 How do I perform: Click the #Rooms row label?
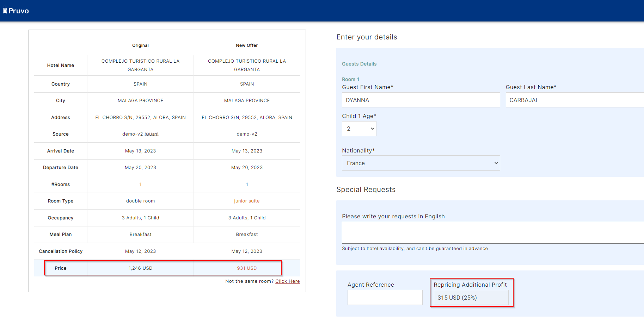[x=61, y=185]
